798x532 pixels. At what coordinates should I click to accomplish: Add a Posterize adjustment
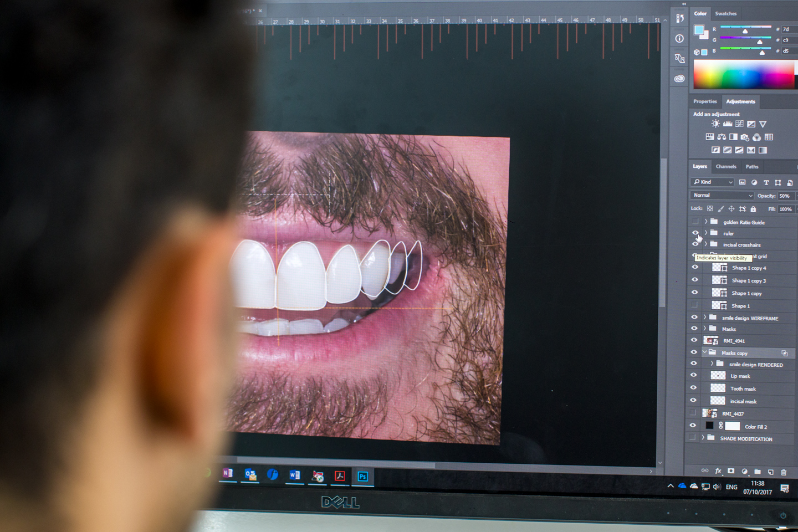(x=727, y=150)
